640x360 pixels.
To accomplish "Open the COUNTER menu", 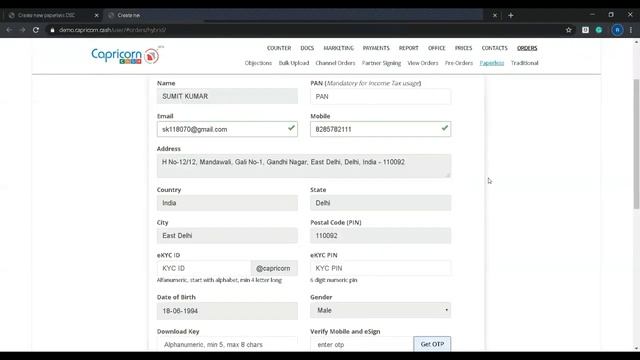I will (279, 48).
